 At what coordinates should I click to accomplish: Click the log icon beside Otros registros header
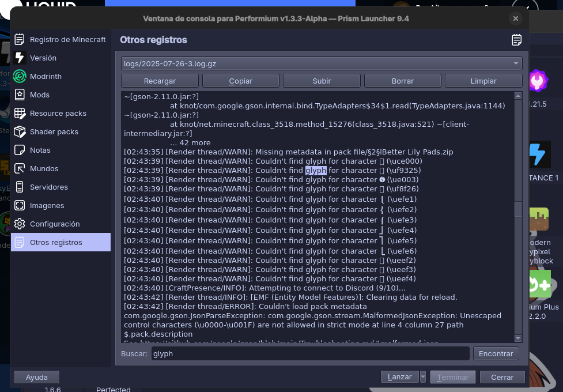click(516, 40)
